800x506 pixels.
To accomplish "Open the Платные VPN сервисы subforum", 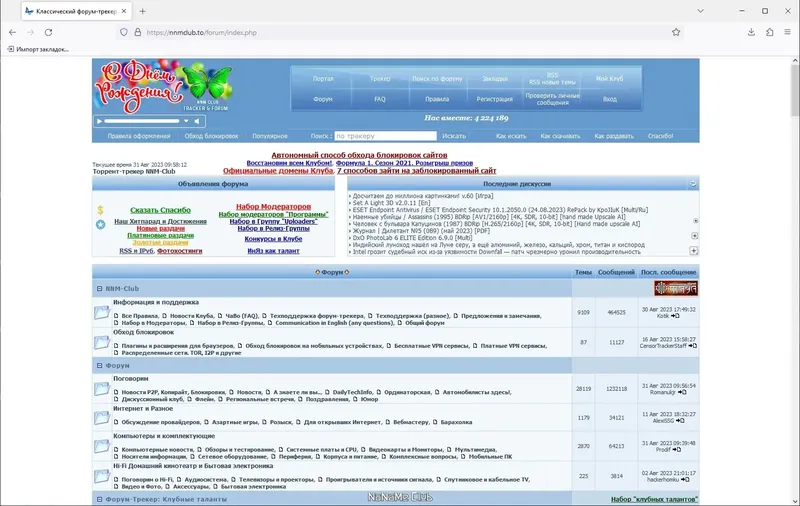I will click(513, 346).
